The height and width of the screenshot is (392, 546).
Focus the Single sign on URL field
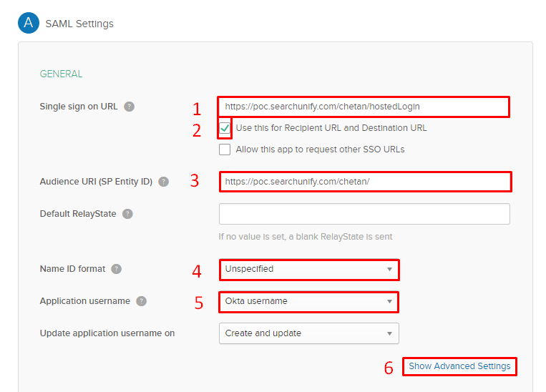(x=364, y=107)
